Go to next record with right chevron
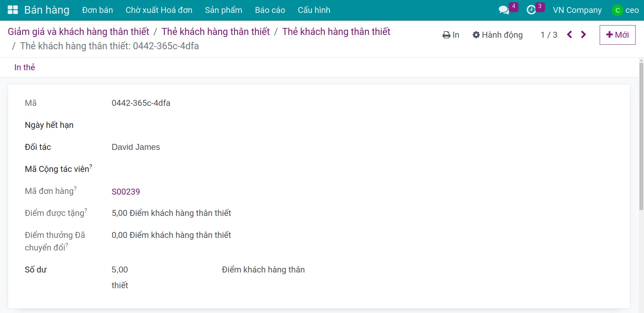Viewport: 644px width, 313px height. pos(583,35)
